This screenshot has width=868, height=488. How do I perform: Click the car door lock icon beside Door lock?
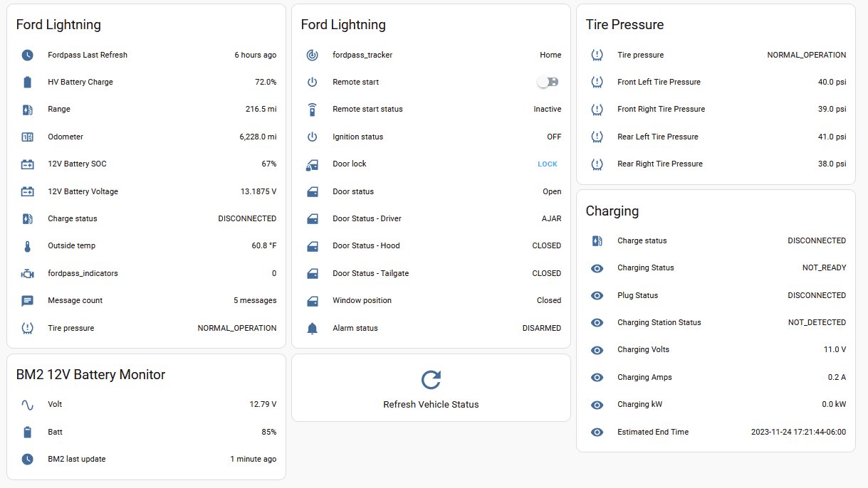click(x=312, y=164)
